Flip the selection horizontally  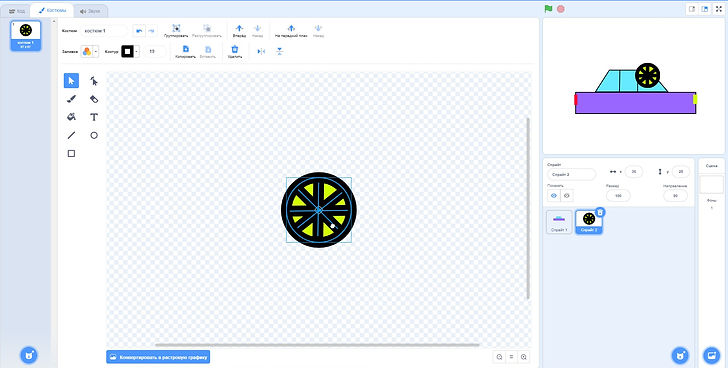pos(261,52)
